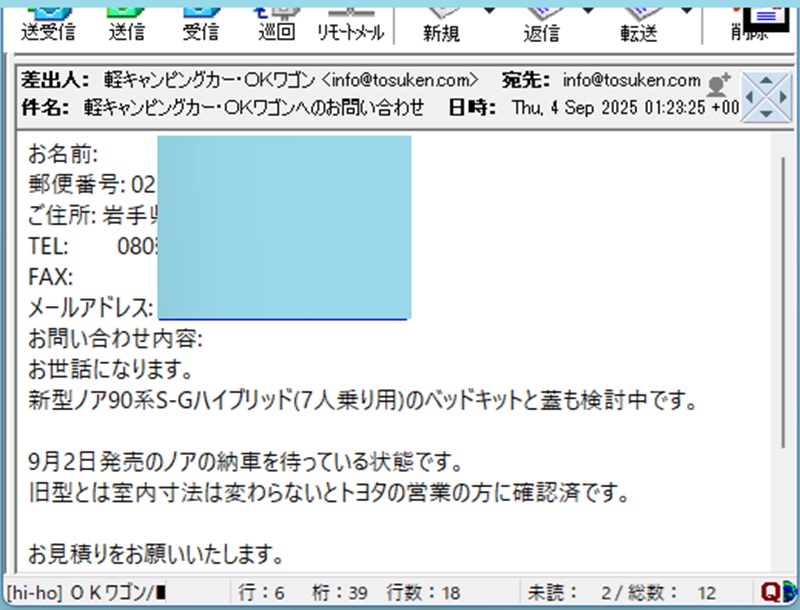
Task: Click the 送信 (send) toolbar icon
Action: [129, 22]
